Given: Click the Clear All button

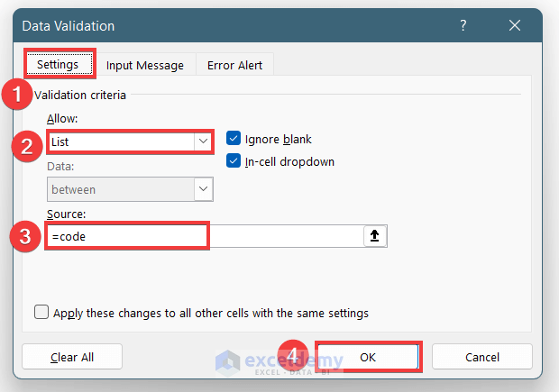Looking at the screenshot, I should point(72,357).
